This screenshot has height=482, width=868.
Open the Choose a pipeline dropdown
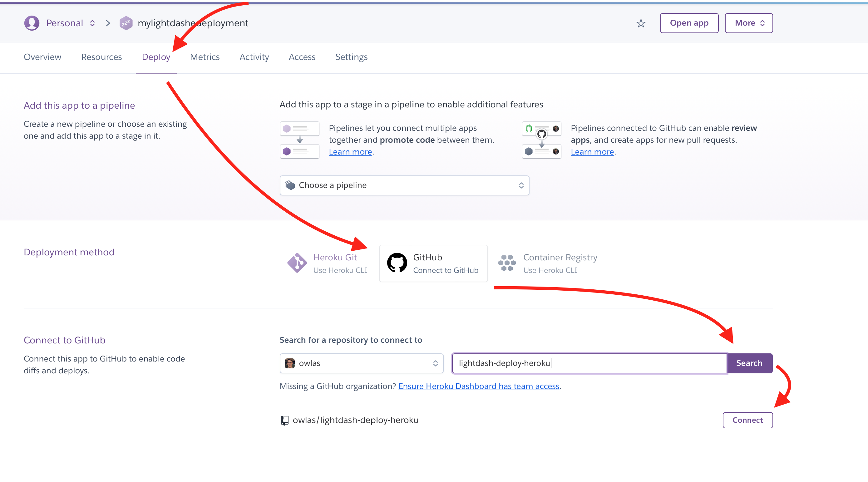coord(404,185)
